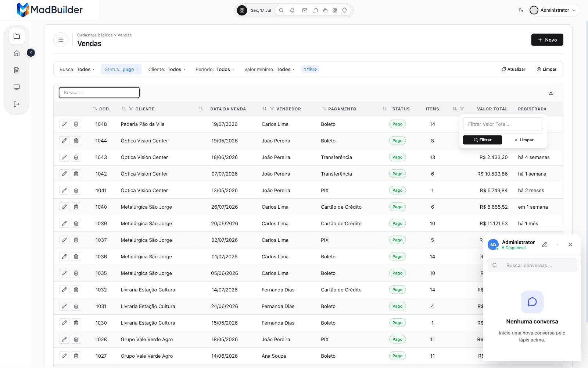Screen dimensions: 588x368
Task: Open the Status: pago filter dropdown
Action: [121, 69]
